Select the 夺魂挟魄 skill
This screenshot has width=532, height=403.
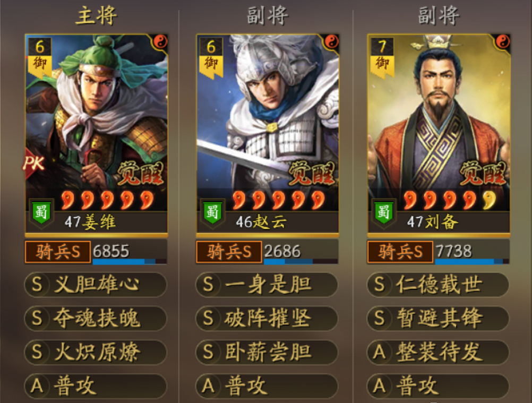point(96,318)
